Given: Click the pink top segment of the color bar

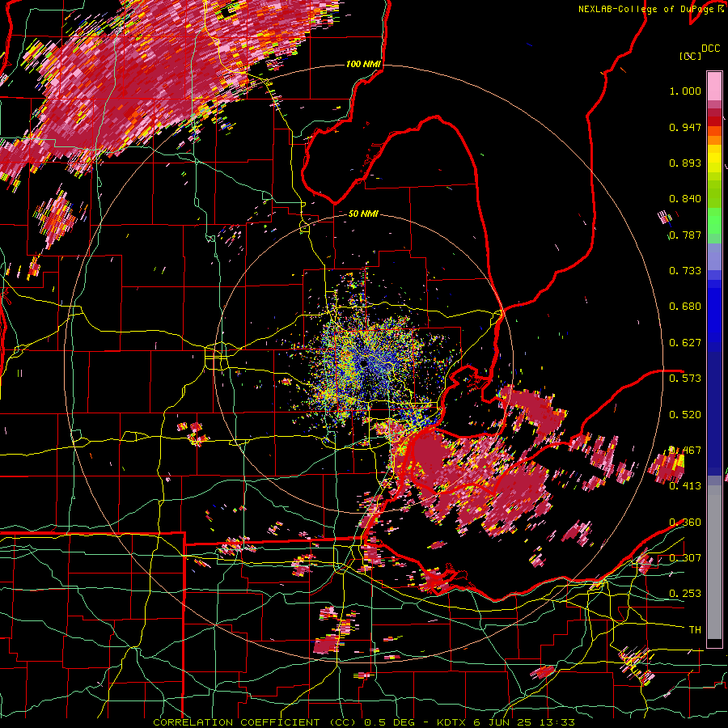Looking at the screenshot, I should [x=714, y=87].
